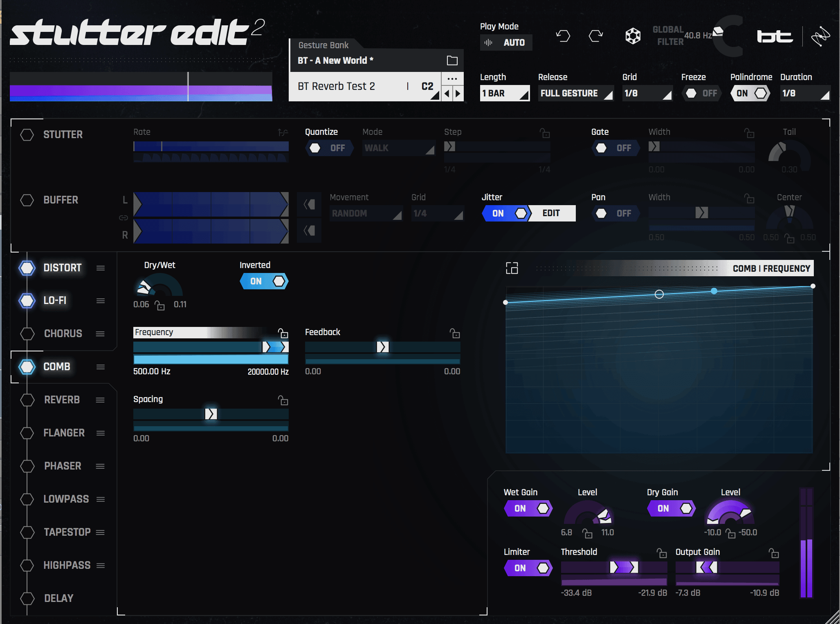Open the Release FULL GESTURE dropdown
The height and width of the screenshot is (624, 840).
tap(576, 94)
